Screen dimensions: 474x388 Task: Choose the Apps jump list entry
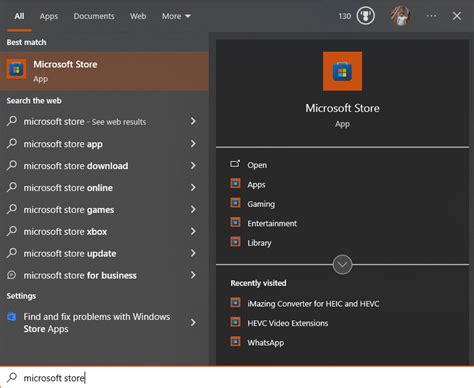point(256,185)
